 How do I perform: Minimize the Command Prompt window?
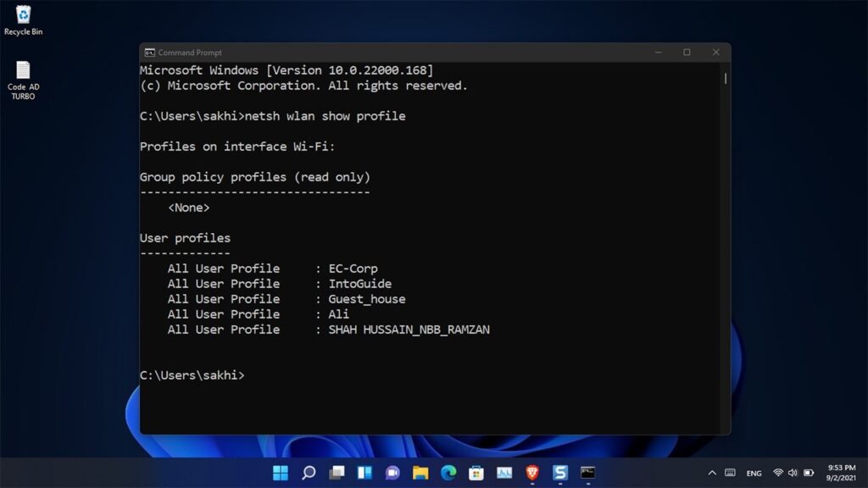point(658,53)
